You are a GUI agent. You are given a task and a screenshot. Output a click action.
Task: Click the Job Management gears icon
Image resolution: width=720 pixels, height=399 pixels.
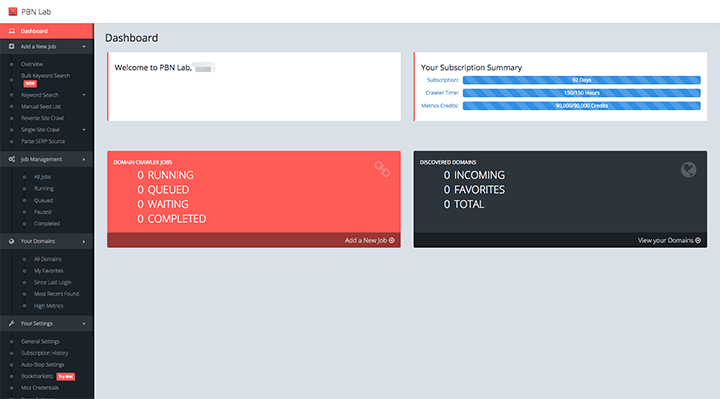pos(11,159)
